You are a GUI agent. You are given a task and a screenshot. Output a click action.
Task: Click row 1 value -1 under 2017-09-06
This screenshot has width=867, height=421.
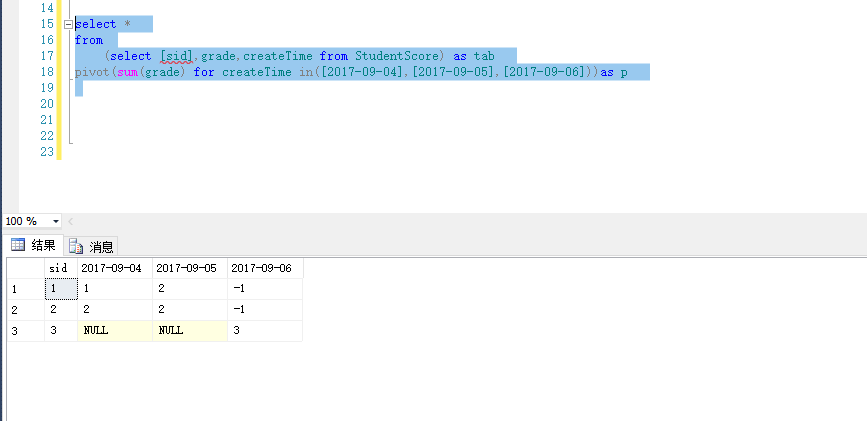click(265, 289)
